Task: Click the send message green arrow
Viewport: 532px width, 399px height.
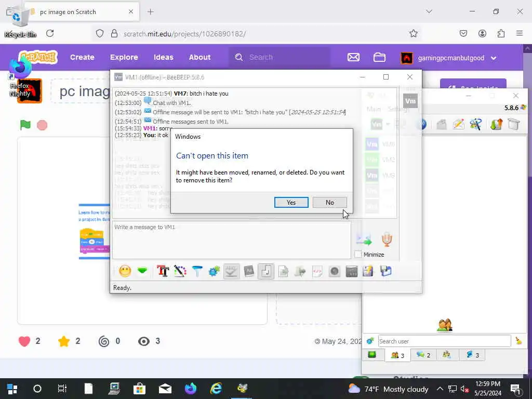Action: tap(364, 240)
